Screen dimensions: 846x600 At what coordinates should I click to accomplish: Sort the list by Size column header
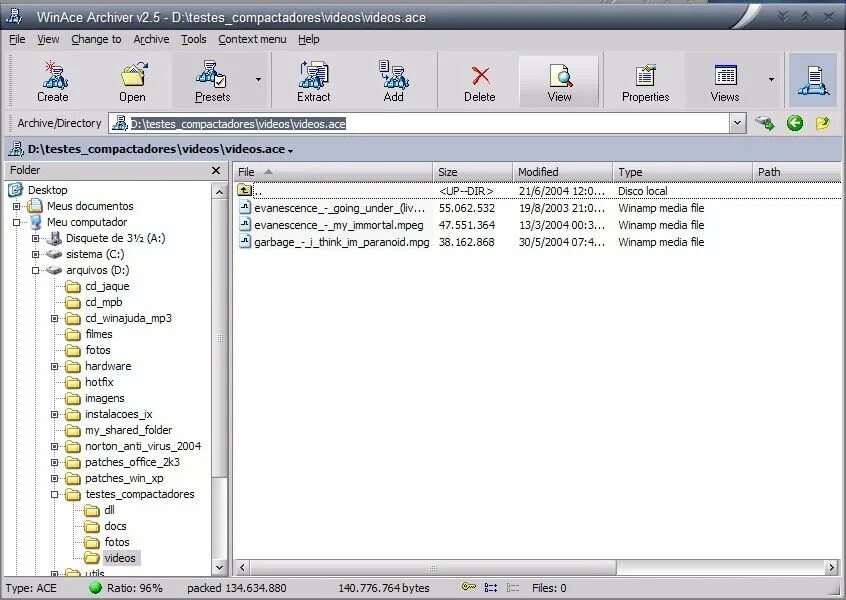[x=472, y=172]
